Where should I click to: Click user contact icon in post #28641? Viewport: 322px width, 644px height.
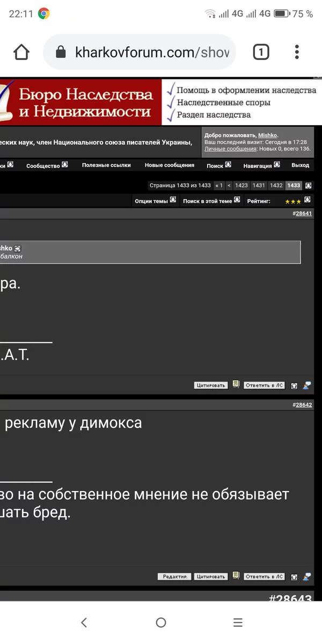tap(307, 385)
